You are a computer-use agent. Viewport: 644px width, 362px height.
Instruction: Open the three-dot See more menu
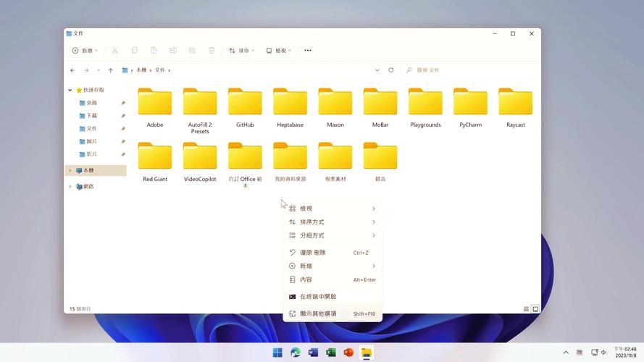[308, 51]
